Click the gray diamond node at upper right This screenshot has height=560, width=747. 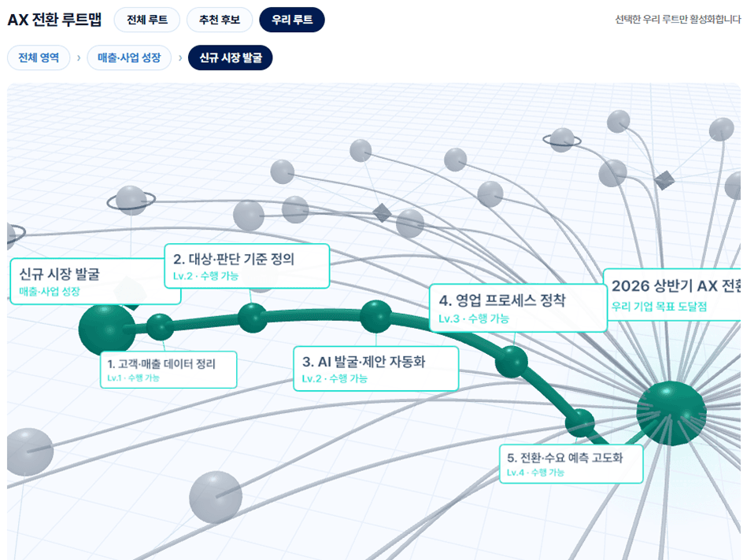point(664,180)
